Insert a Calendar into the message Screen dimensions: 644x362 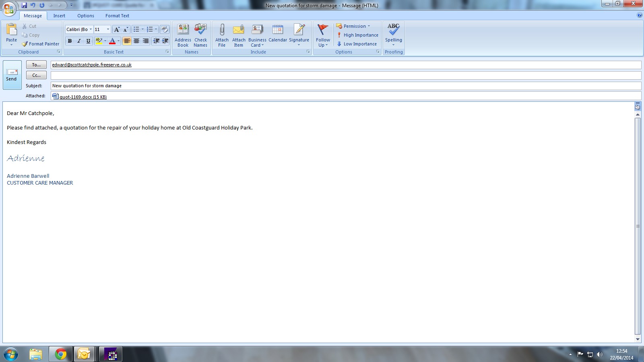(x=278, y=35)
